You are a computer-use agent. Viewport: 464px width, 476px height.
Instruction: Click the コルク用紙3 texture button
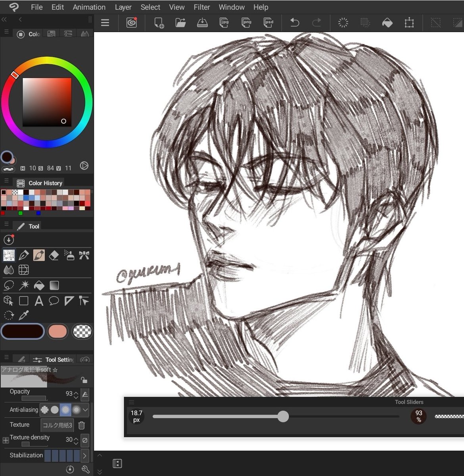58,425
